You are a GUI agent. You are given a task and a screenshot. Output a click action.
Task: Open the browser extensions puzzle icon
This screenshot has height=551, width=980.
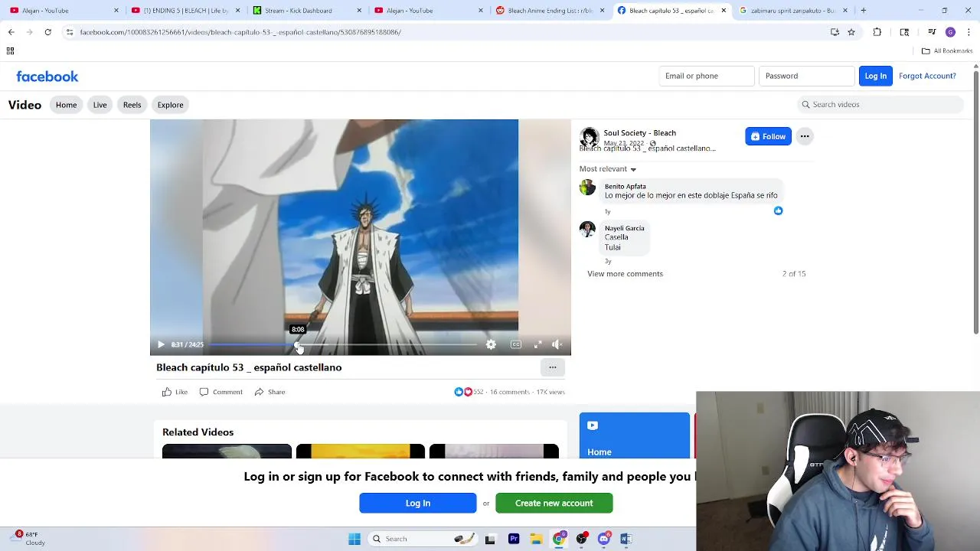877,32
